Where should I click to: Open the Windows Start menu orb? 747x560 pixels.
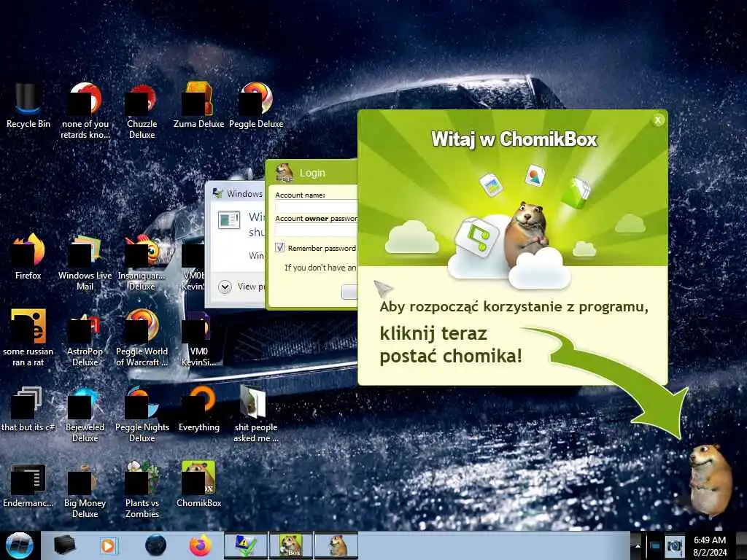tap(19, 545)
